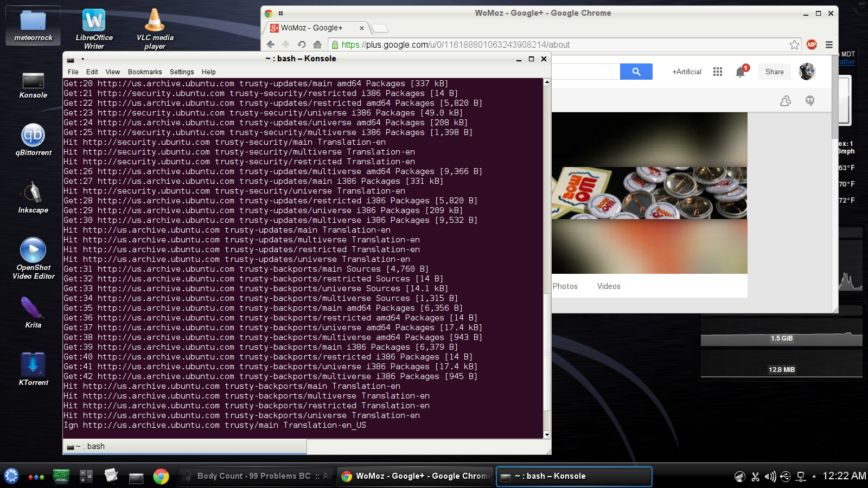Open the meteorrock folder on desktop
868x488 pixels.
pyautogui.click(x=33, y=25)
